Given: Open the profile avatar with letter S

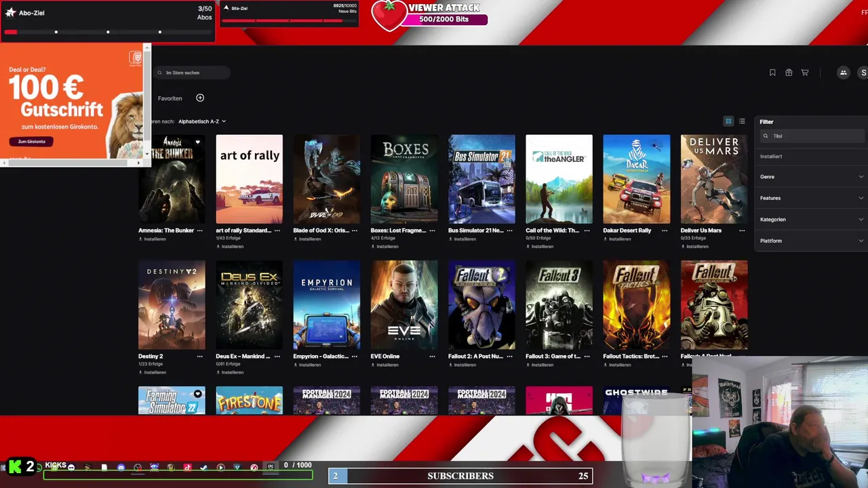Looking at the screenshot, I should point(863,73).
